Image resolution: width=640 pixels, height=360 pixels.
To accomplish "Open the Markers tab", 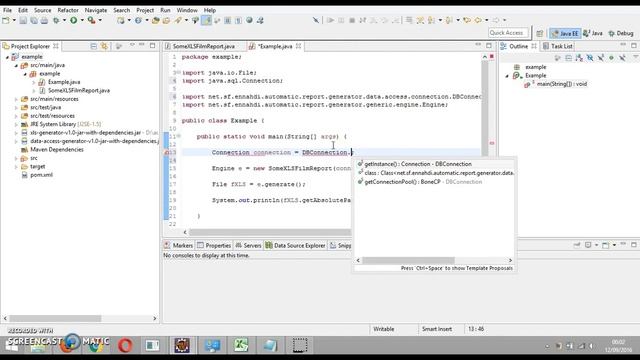I will pyautogui.click(x=178, y=245).
